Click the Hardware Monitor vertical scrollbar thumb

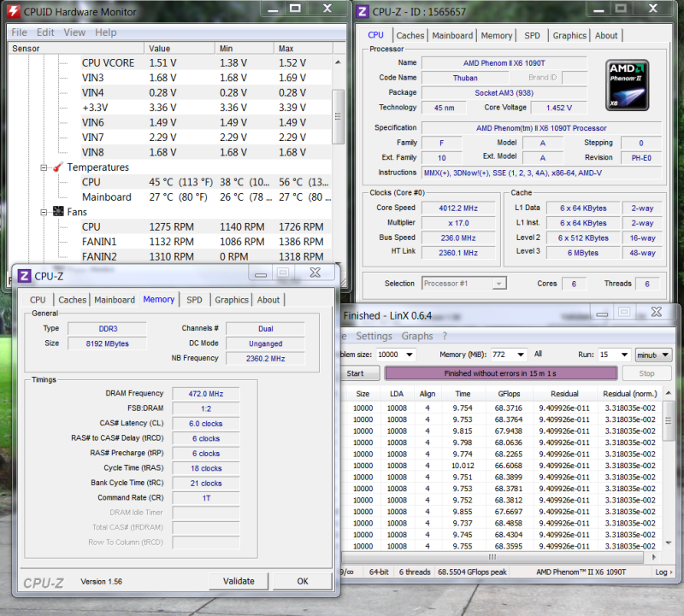tap(338, 116)
